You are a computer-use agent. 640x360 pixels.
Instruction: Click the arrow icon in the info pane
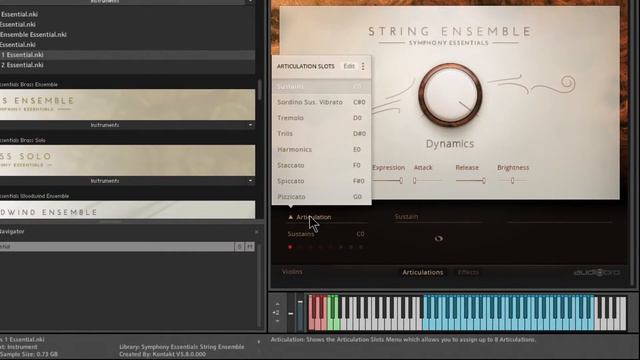(259, 342)
